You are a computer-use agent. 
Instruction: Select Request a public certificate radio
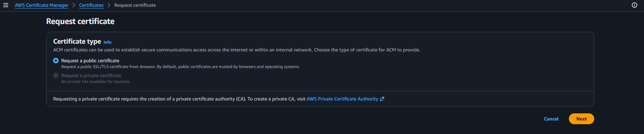pyautogui.click(x=56, y=61)
